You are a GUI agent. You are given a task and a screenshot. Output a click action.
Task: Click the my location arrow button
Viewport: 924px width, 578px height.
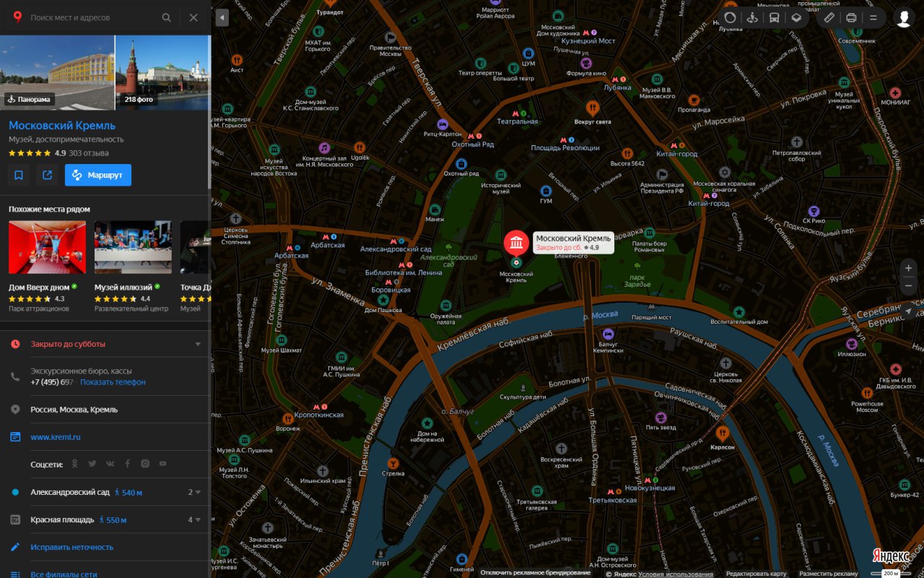click(909, 311)
